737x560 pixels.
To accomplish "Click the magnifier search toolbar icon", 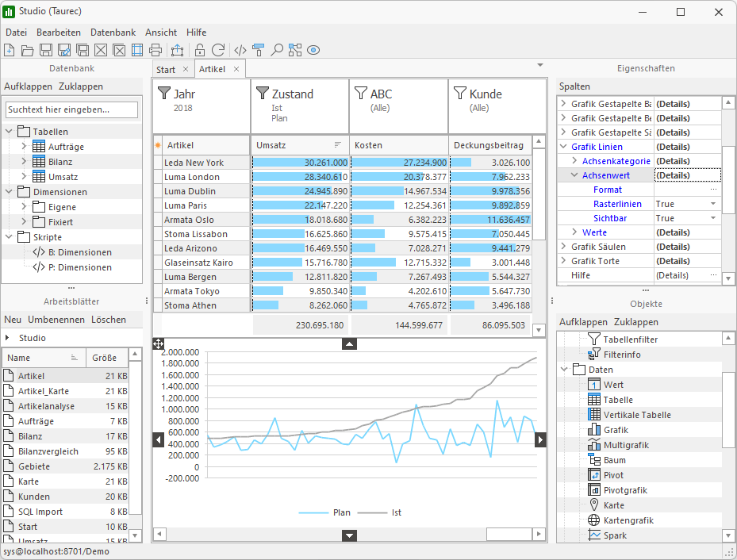I will pos(277,50).
